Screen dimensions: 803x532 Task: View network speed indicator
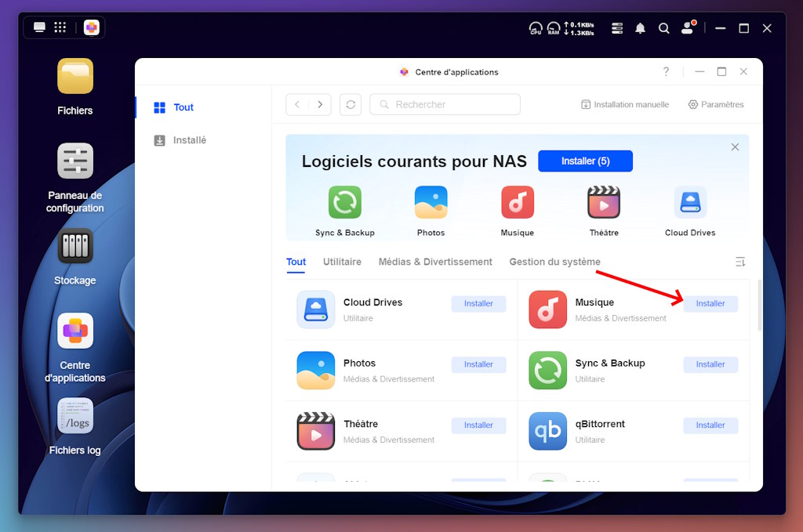(580, 28)
